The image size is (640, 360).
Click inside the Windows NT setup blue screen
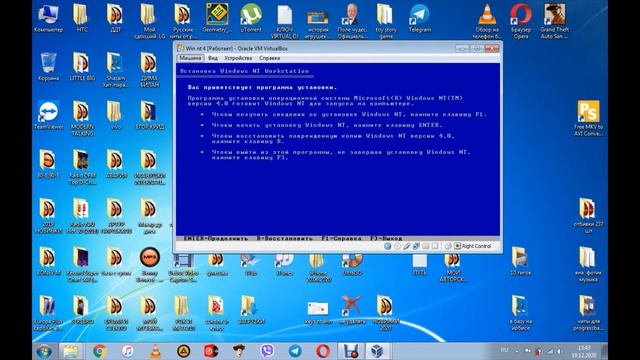click(338, 149)
